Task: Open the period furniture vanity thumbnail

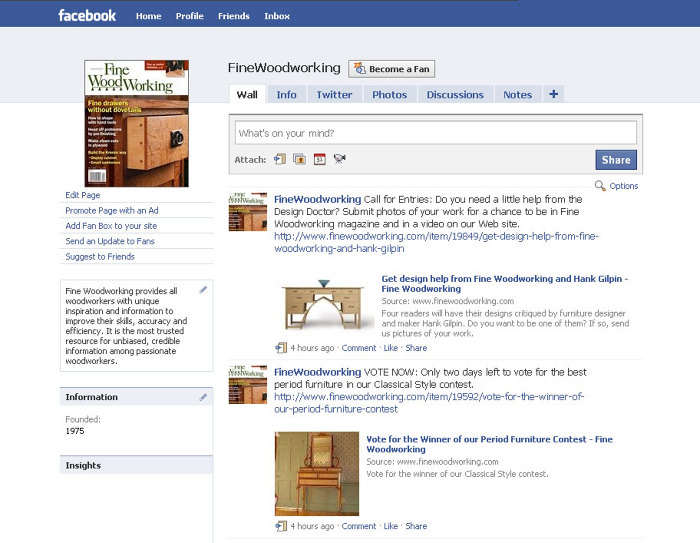Action: pyautogui.click(x=317, y=474)
